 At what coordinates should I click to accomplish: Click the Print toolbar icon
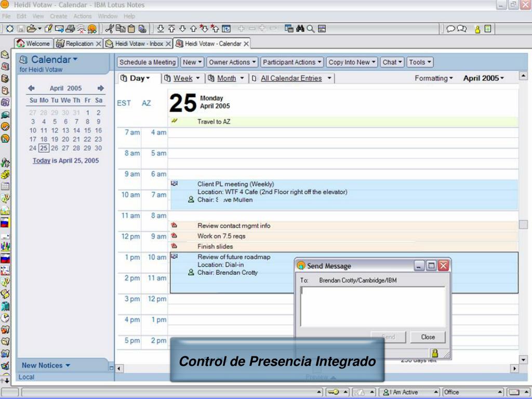pos(70,29)
